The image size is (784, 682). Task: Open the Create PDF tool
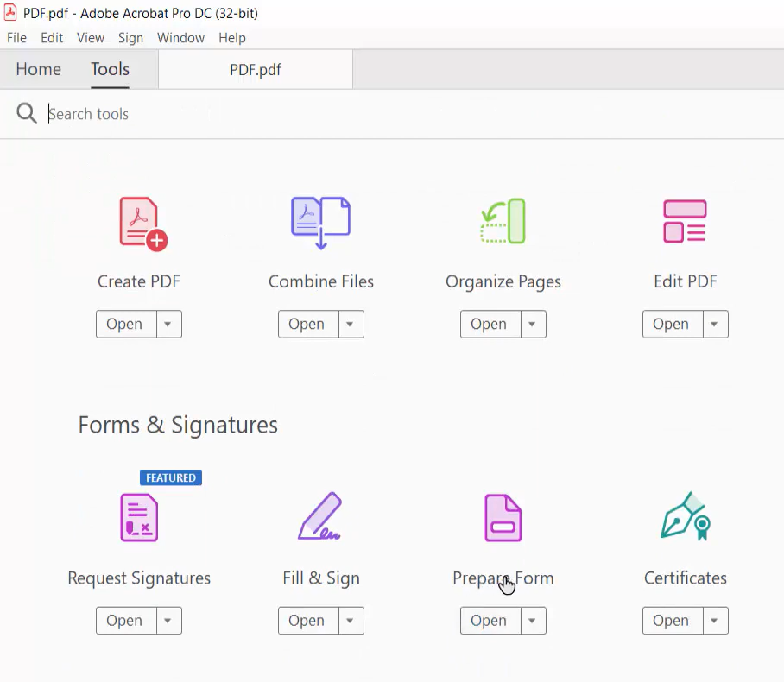127,324
